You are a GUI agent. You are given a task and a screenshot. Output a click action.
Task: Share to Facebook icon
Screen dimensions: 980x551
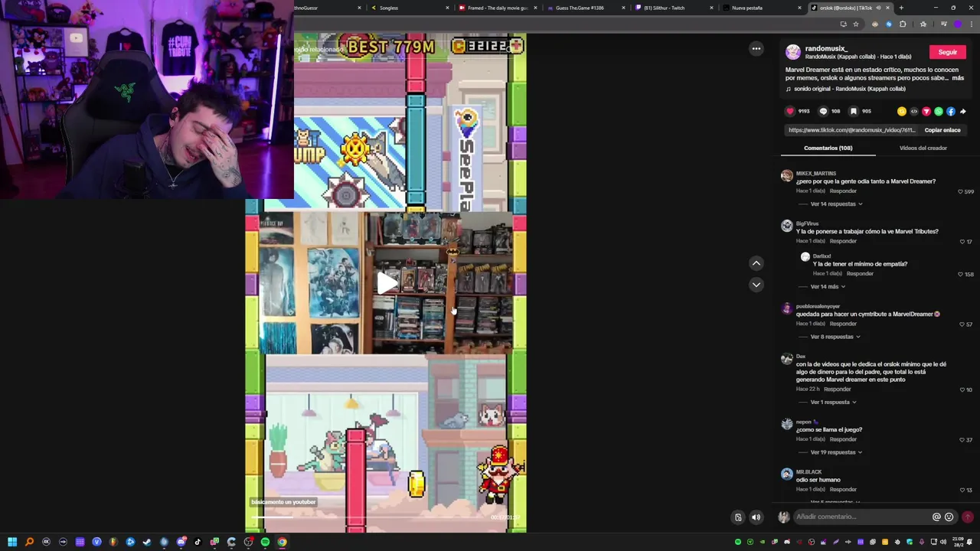click(950, 111)
